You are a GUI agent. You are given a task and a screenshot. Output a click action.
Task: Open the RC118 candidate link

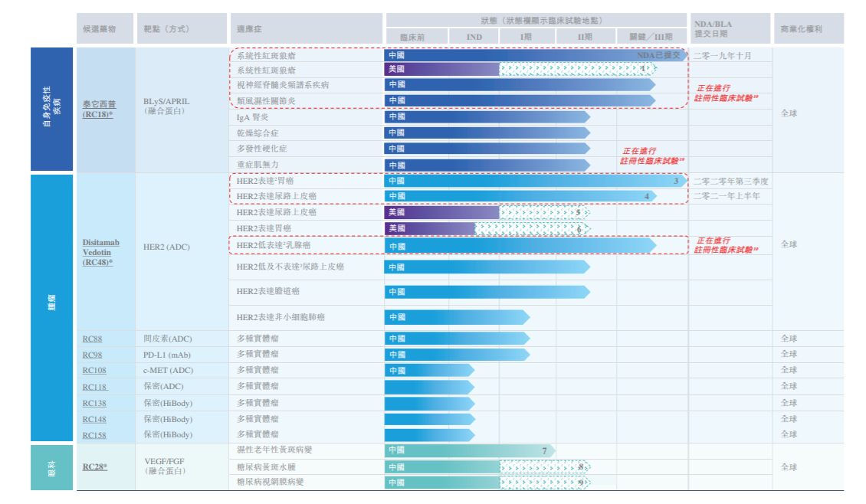(94, 387)
